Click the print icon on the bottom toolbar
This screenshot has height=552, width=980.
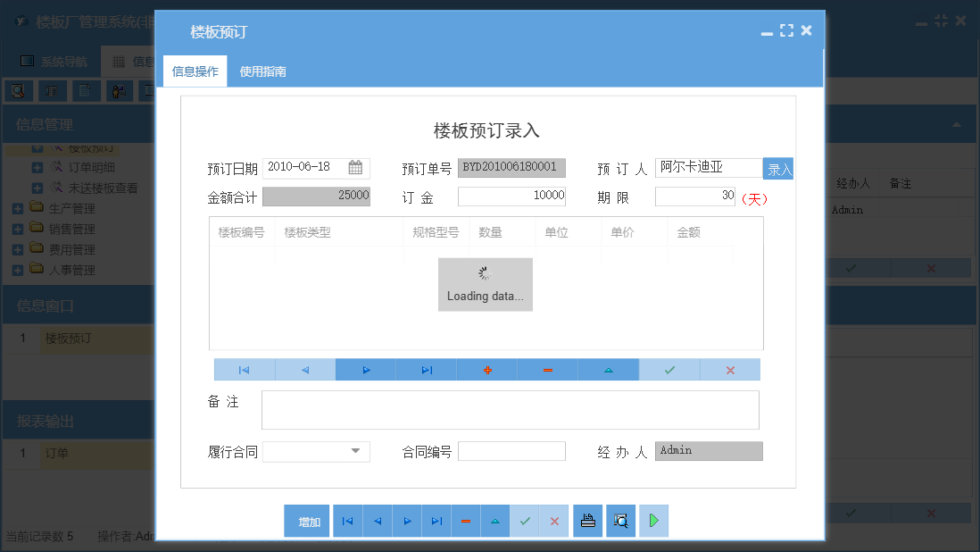click(x=587, y=521)
